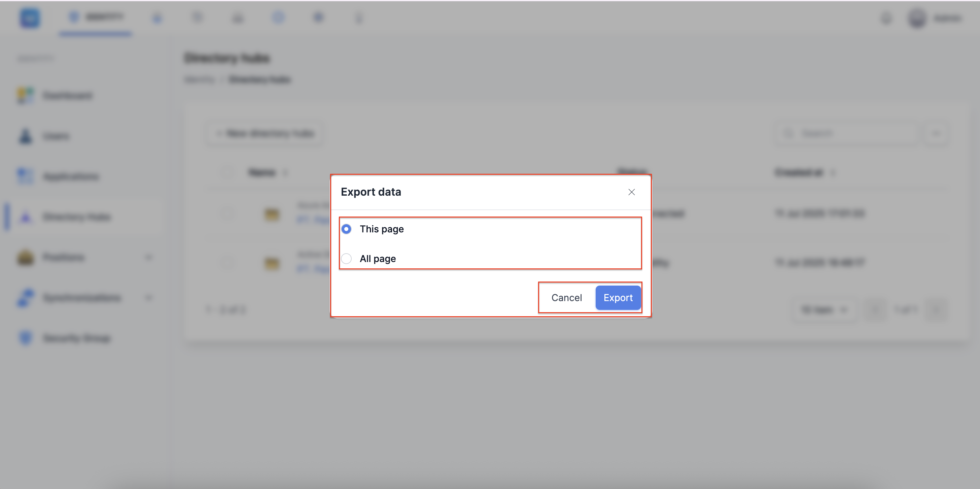
Task: Close the Export data dialog with X
Action: 632,192
